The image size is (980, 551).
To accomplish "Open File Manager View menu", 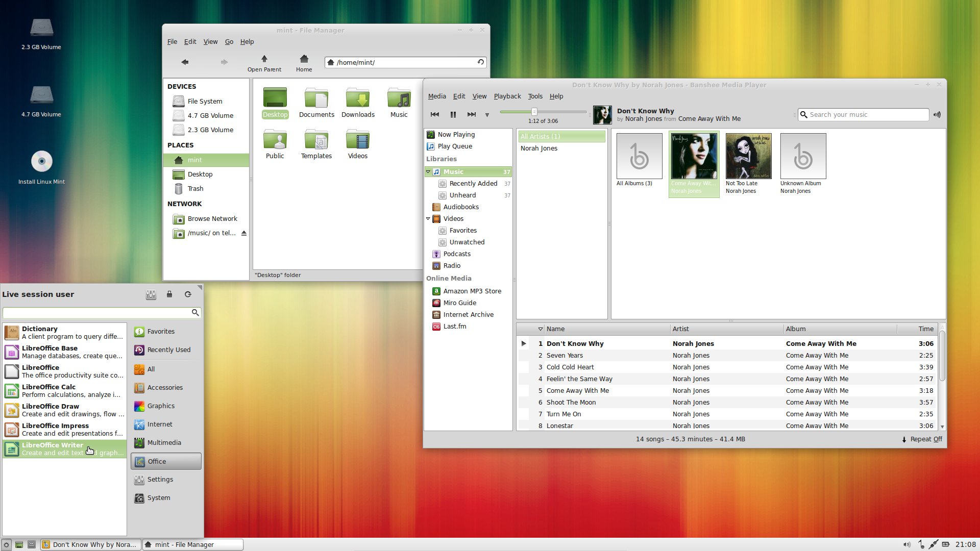I will pos(210,42).
